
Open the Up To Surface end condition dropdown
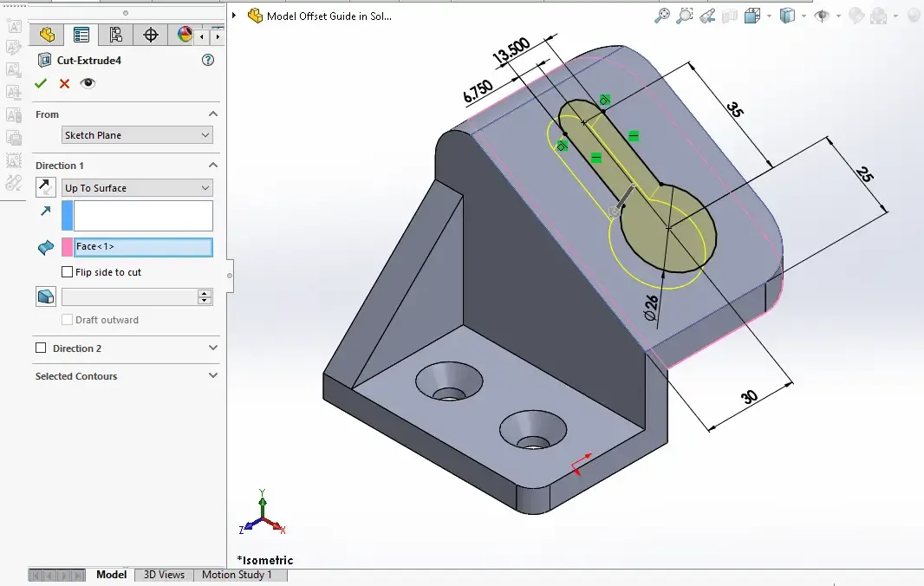pyautogui.click(x=137, y=188)
